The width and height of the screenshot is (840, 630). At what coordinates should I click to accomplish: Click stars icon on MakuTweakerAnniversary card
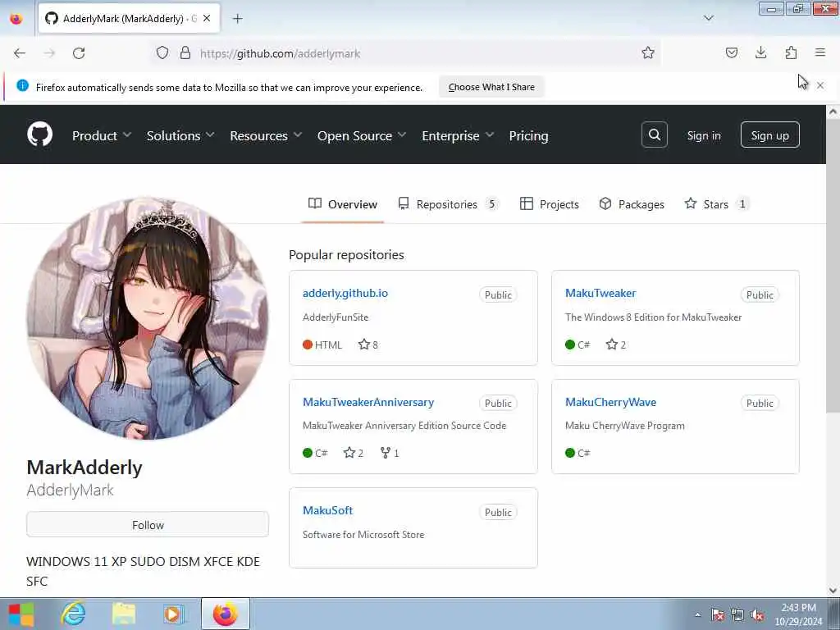[349, 453]
